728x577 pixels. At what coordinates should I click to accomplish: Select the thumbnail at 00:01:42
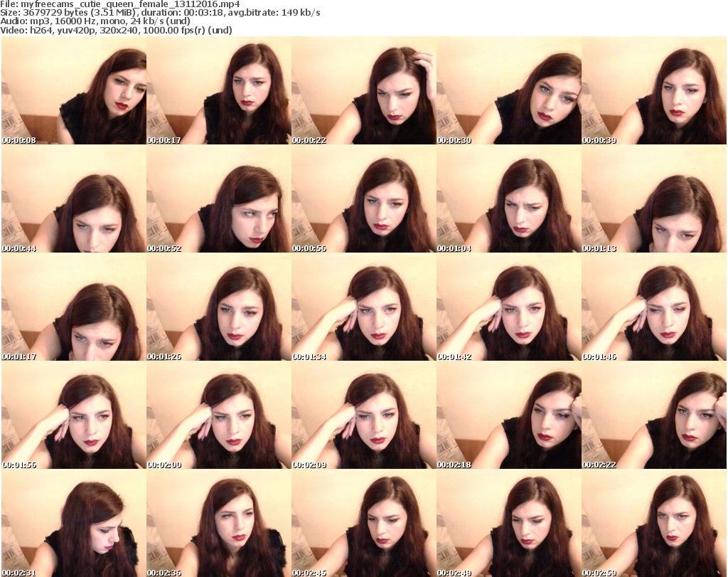pos(509,307)
